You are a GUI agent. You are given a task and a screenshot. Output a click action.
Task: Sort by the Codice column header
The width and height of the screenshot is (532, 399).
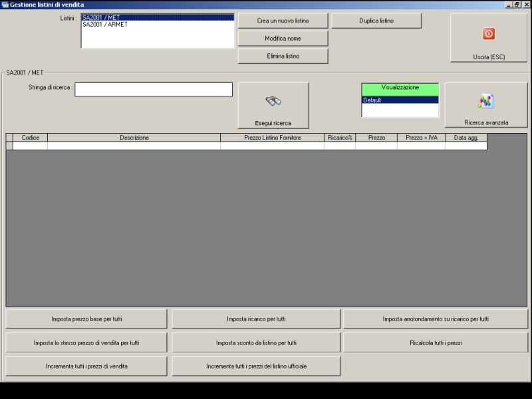point(30,138)
